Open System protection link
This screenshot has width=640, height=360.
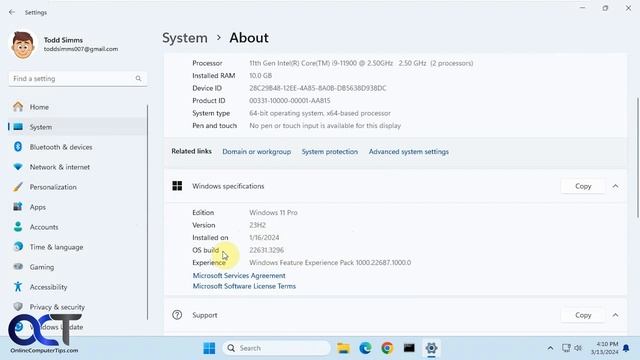(330, 151)
